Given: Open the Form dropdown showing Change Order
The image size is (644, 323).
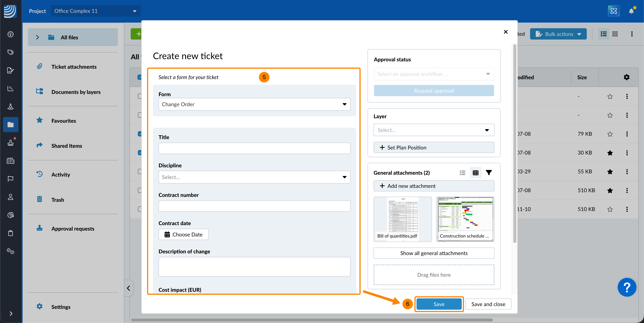Looking at the screenshot, I should pyautogui.click(x=254, y=104).
